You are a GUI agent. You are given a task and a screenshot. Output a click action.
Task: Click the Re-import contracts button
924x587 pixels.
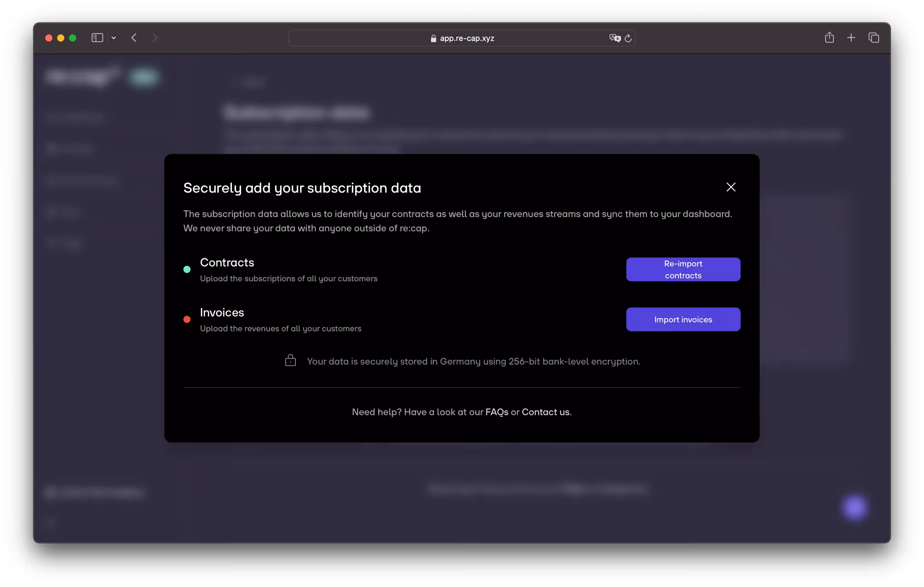click(683, 269)
